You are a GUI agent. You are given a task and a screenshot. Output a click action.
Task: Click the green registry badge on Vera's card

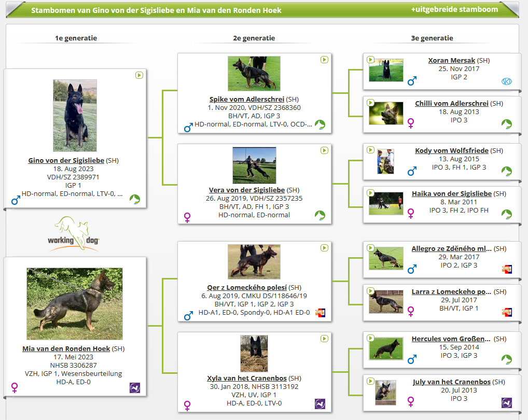coord(320,215)
